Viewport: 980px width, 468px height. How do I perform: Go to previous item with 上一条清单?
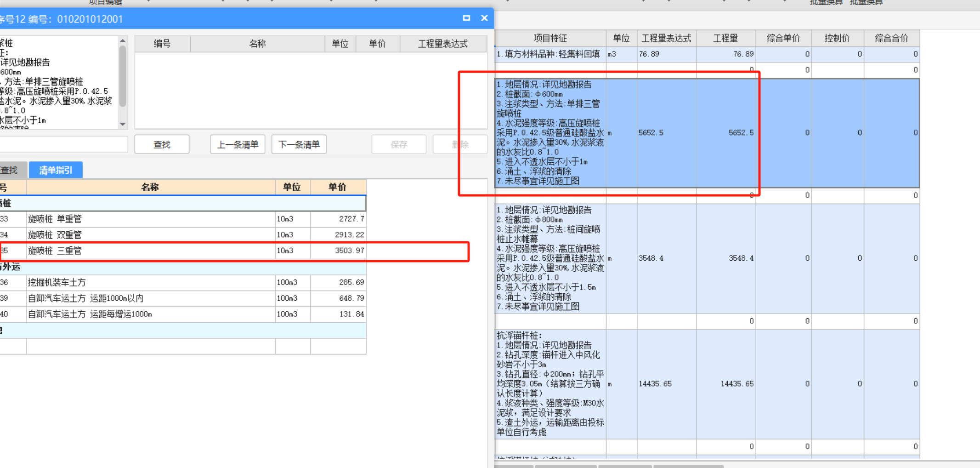coord(238,144)
